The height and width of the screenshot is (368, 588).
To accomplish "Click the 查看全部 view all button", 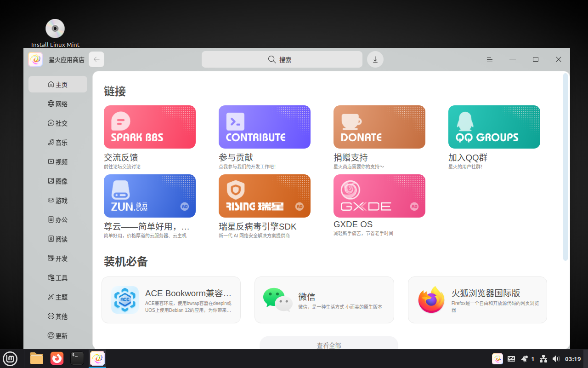I will 329,343.
